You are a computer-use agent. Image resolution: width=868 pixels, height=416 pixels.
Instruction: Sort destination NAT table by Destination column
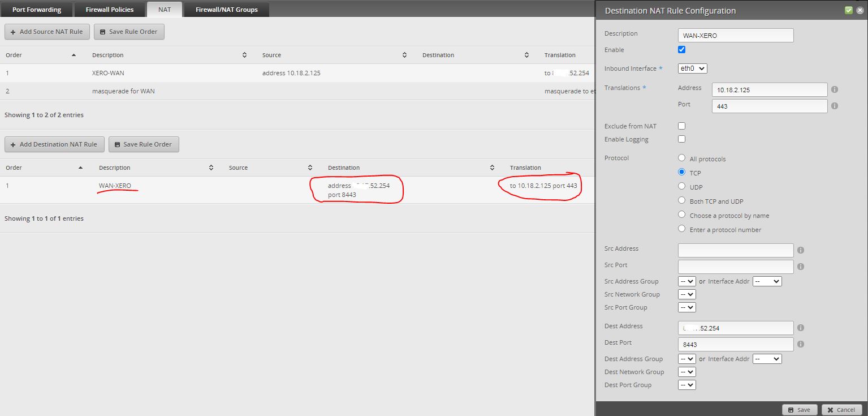pyautogui.click(x=492, y=168)
